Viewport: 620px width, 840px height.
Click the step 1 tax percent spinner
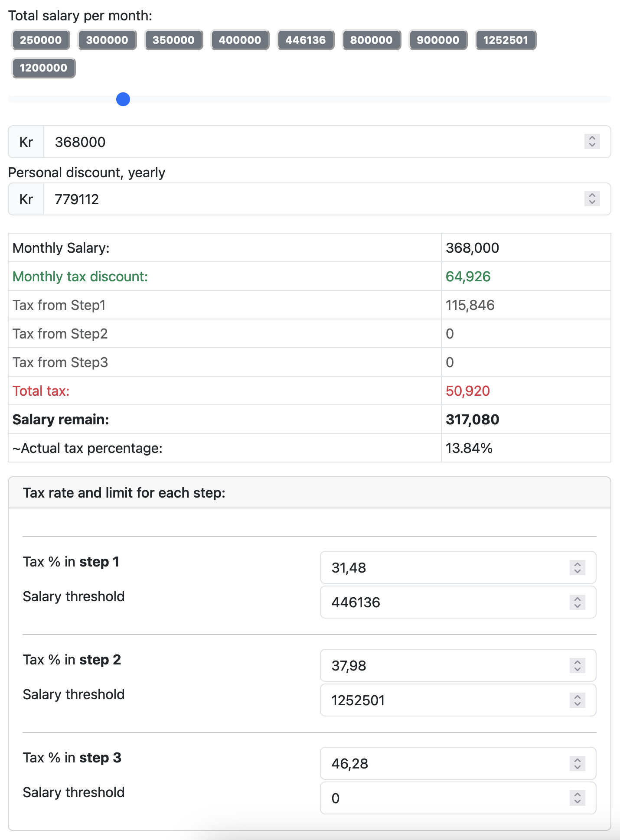click(577, 568)
